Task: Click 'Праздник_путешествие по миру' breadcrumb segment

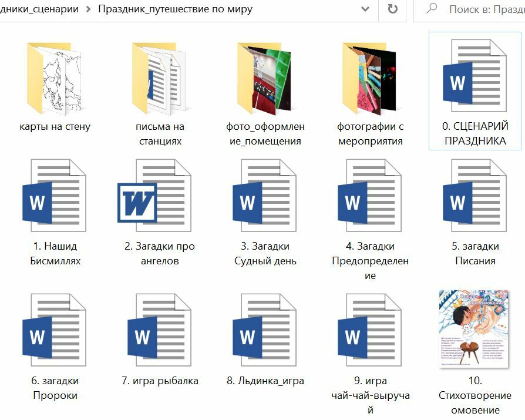Action: (175, 9)
